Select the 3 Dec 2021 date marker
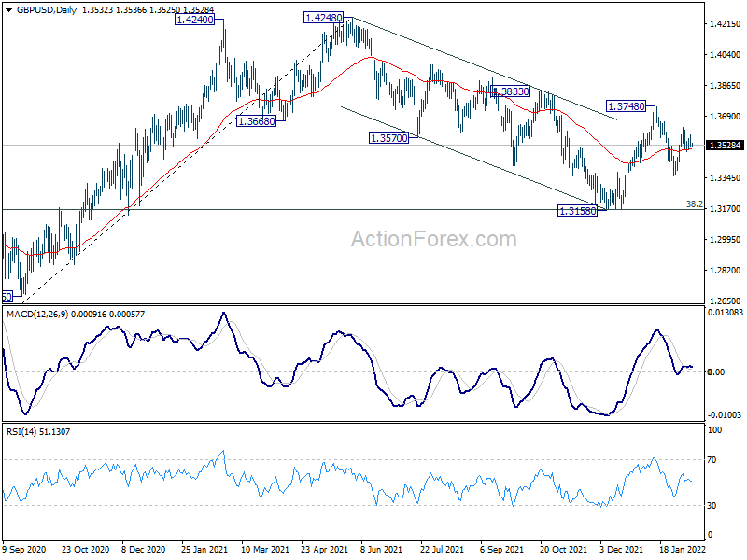The height and width of the screenshot is (560, 747). click(622, 549)
